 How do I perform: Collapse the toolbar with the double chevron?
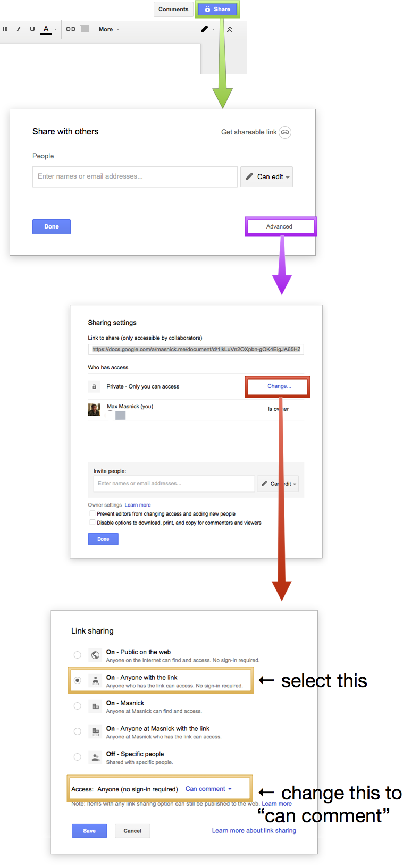pyautogui.click(x=230, y=29)
